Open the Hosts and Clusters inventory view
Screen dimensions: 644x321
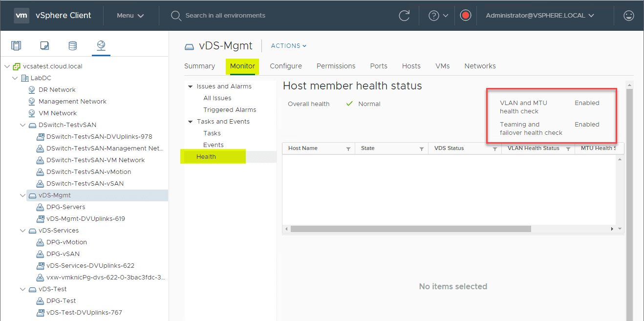pos(16,46)
